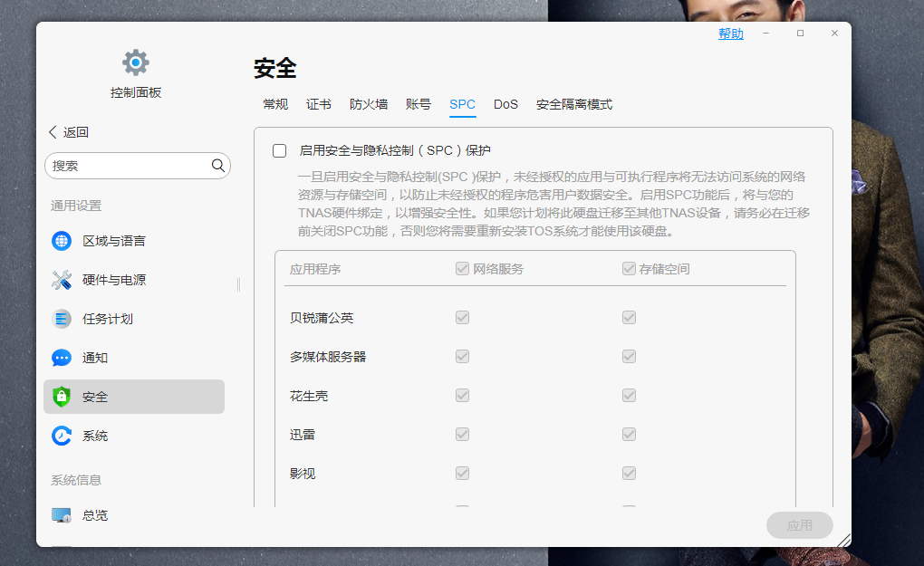
Task: Open 系统 settings
Action: tap(134, 436)
